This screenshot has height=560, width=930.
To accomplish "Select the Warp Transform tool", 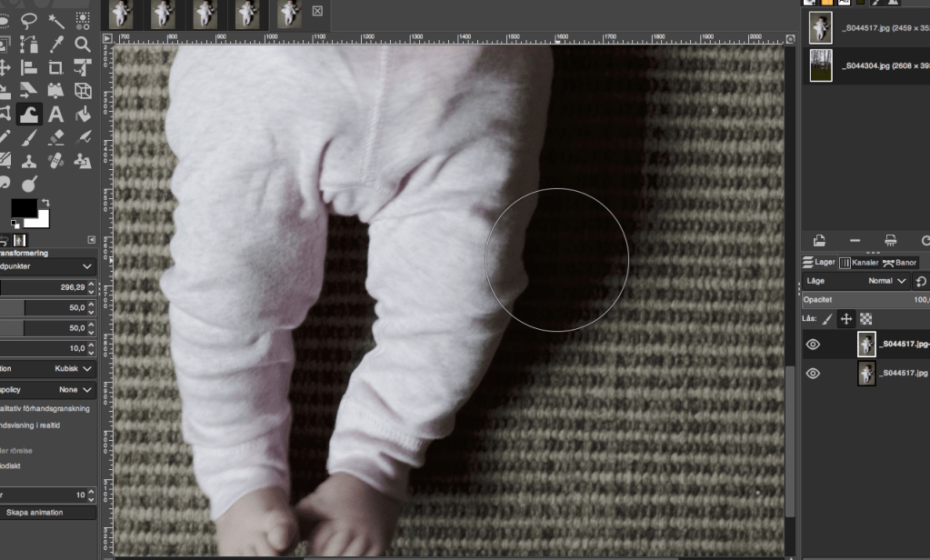I will point(29,115).
